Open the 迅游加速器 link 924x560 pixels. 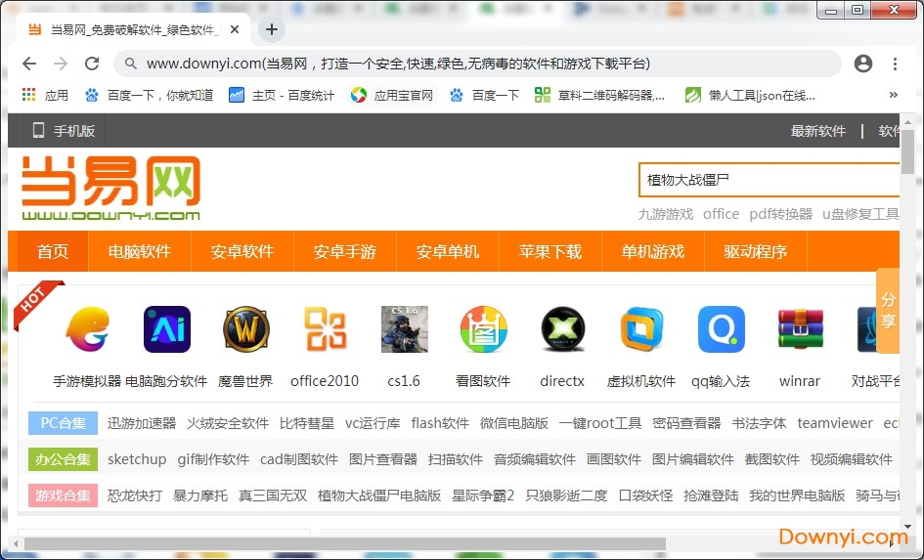click(x=142, y=423)
